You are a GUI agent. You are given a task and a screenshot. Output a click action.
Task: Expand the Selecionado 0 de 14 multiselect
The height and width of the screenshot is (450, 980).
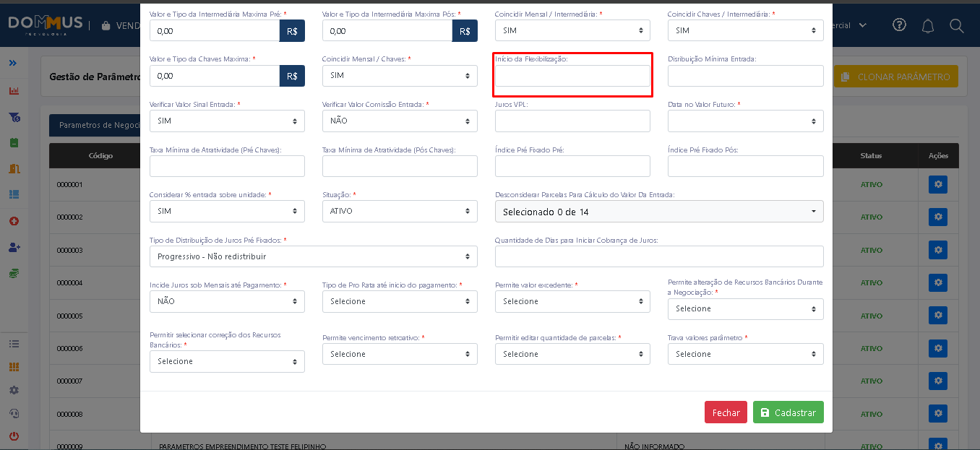[659, 212]
